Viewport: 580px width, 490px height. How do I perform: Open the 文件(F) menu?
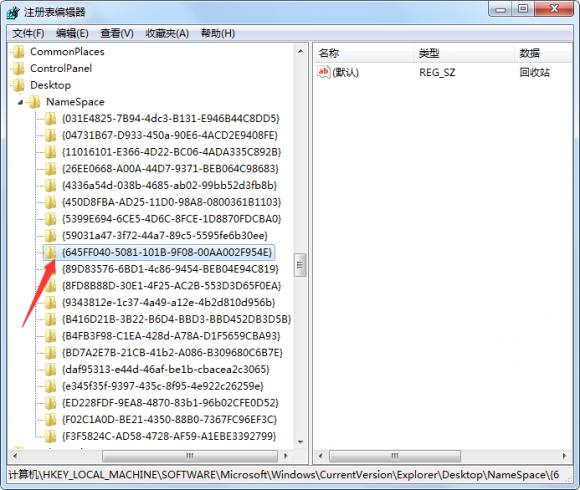28,34
